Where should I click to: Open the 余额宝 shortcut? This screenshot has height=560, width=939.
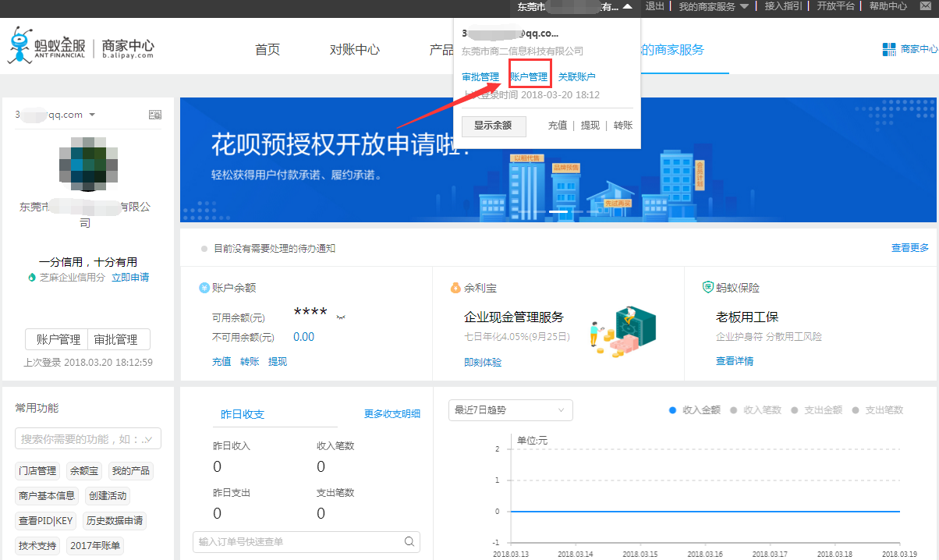click(84, 471)
